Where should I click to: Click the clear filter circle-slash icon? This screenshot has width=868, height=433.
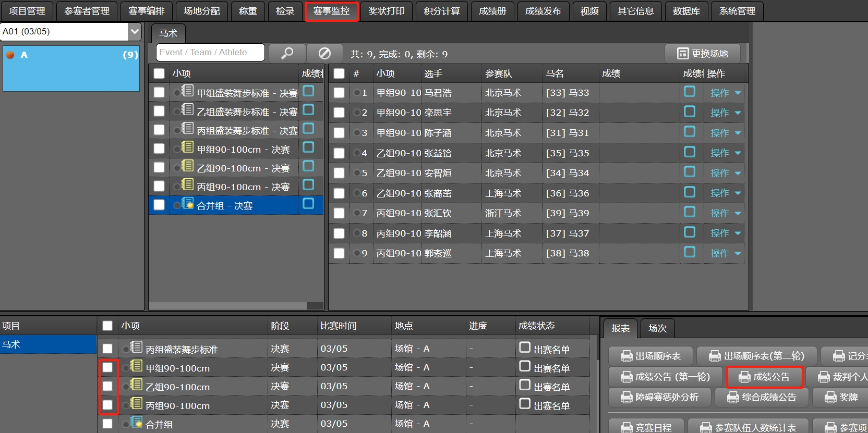(x=324, y=53)
